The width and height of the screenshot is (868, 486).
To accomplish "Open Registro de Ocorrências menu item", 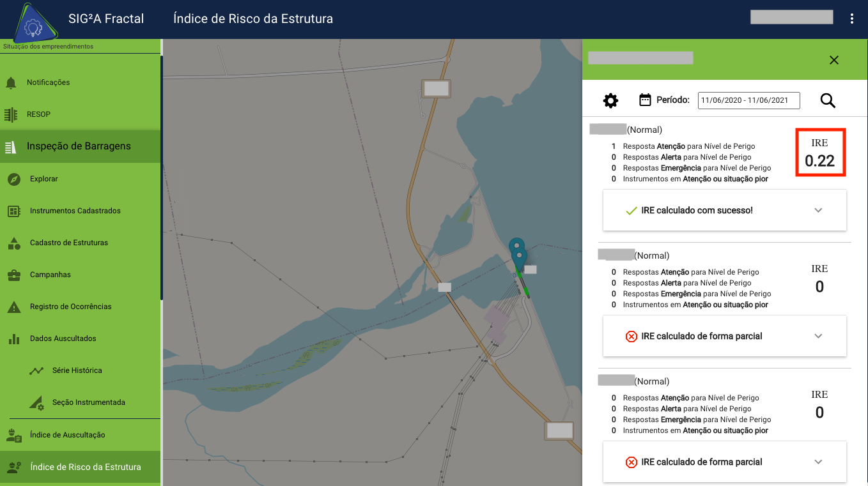I will pos(80,307).
